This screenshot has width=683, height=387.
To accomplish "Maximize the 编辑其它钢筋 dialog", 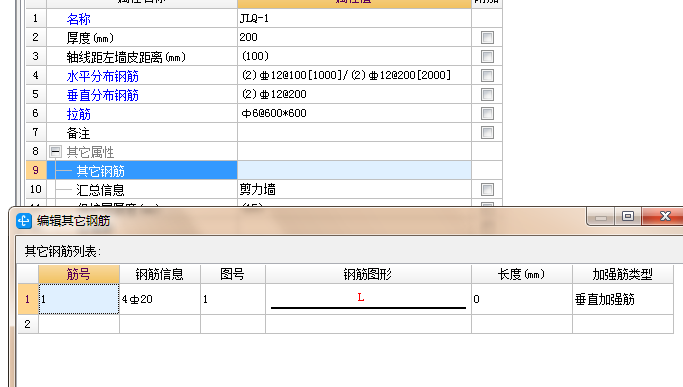I will click(628, 217).
